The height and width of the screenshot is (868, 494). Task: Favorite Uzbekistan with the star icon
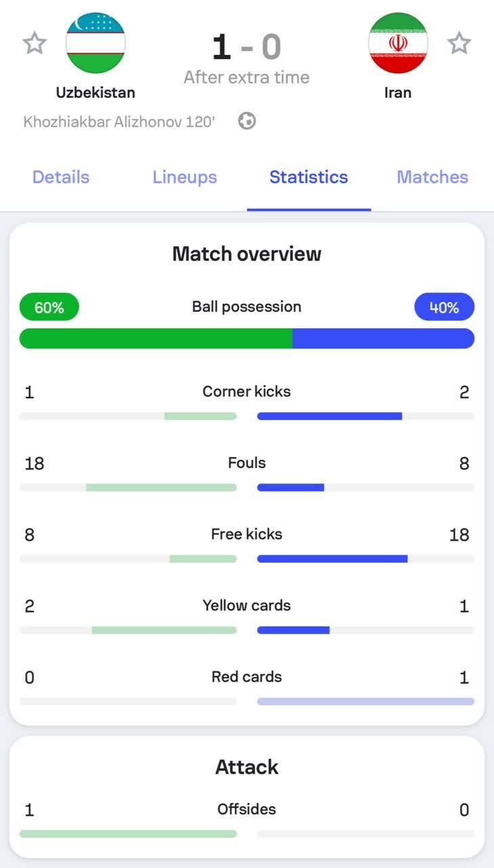pos(35,43)
